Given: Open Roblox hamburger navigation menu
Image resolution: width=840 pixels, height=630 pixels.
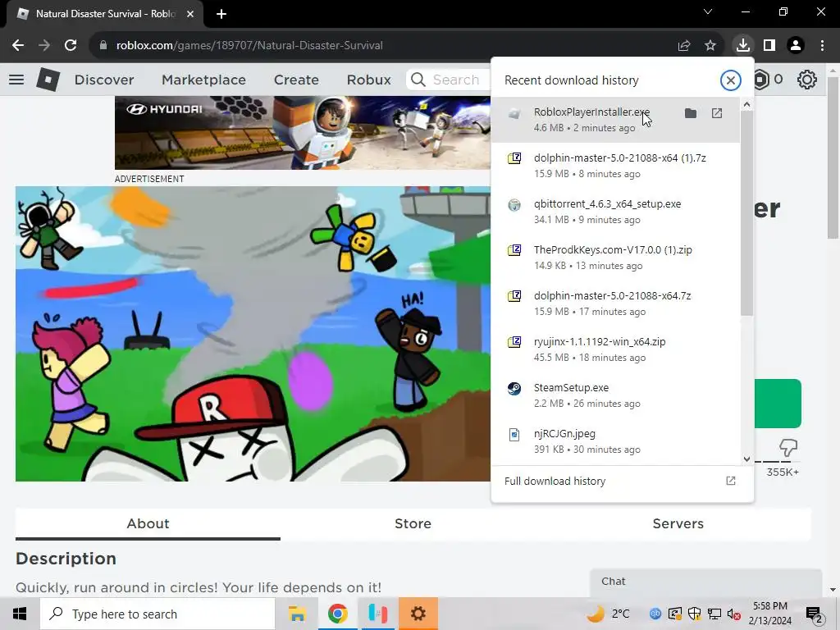Looking at the screenshot, I should pos(16,80).
